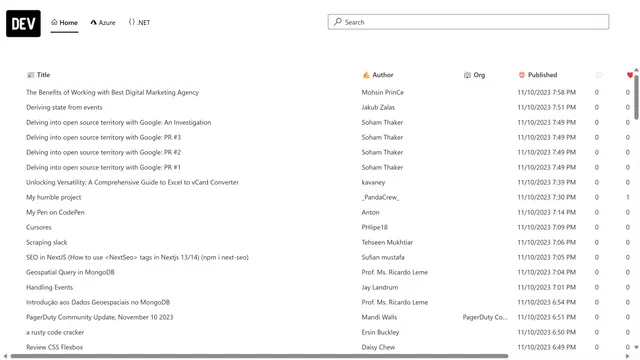Click the horizontal scrollbar thumb
This screenshot has width=640, height=360.
pos(259,356)
